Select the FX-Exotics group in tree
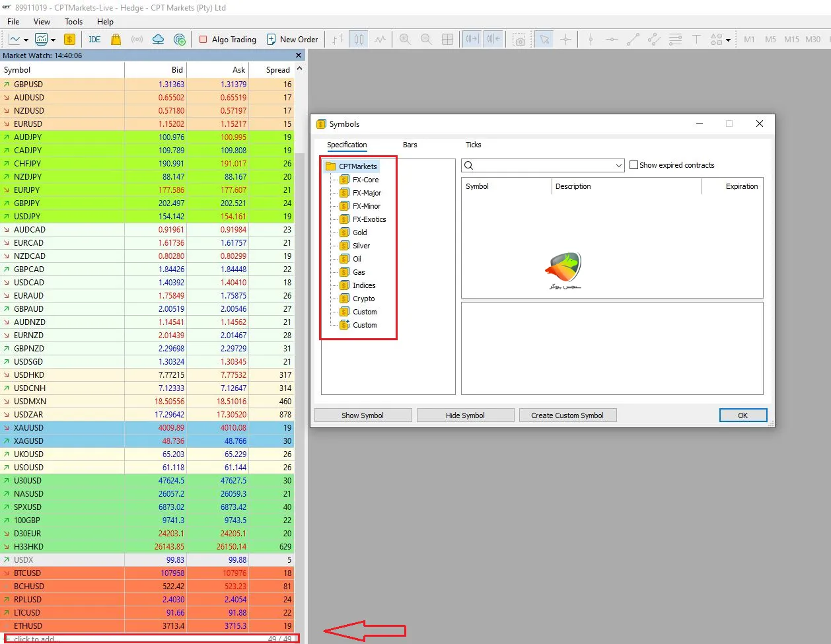831x644 pixels. pyautogui.click(x=369, y=219)
